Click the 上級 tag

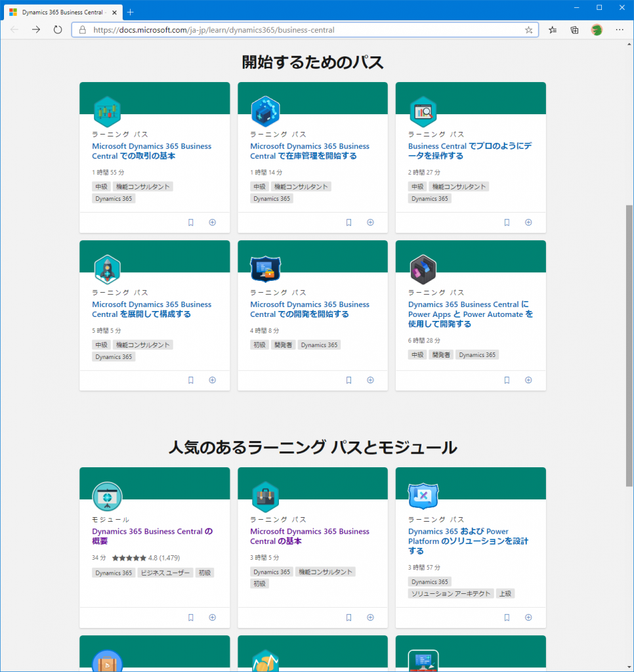pos(505,593)
